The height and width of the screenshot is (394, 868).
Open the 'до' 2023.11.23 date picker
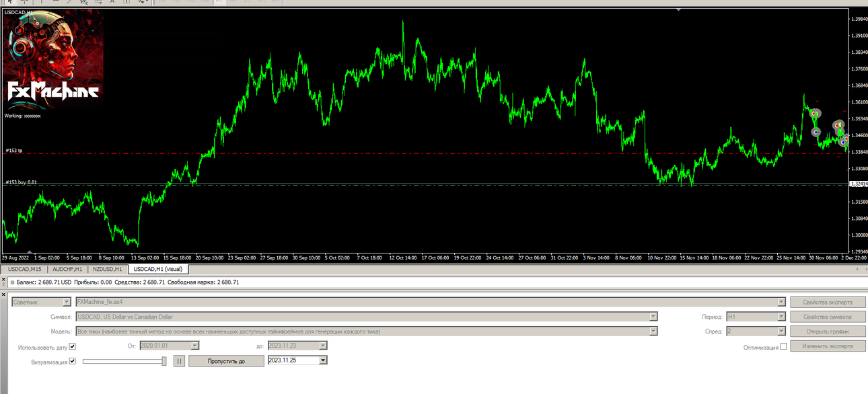(323, 346)
